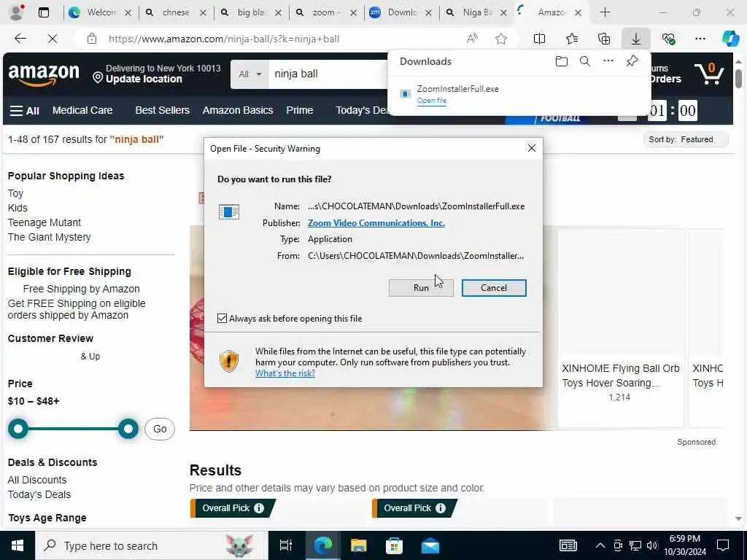Open the All search category dropdown
This screenshot has width=747, height=560.
249,74
